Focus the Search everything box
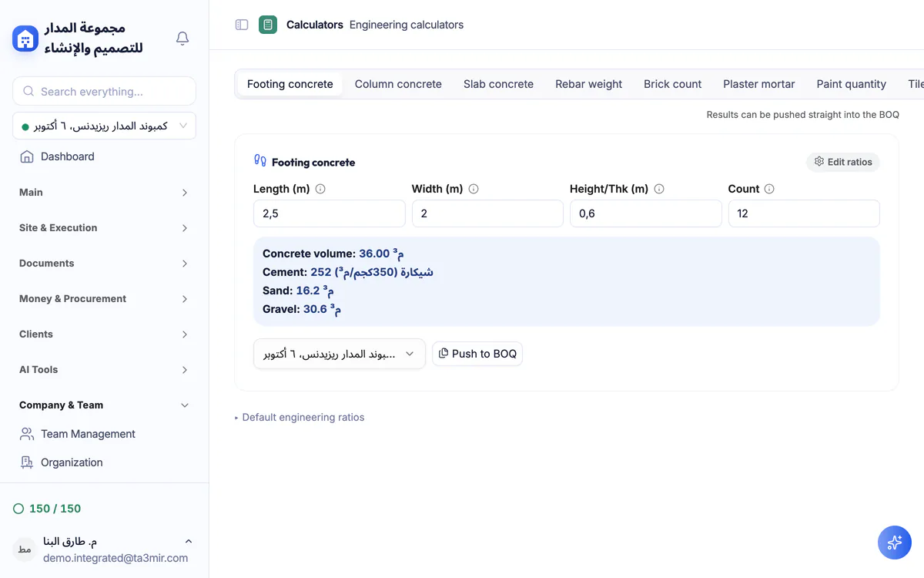The image size is (924, 578). 104,91
